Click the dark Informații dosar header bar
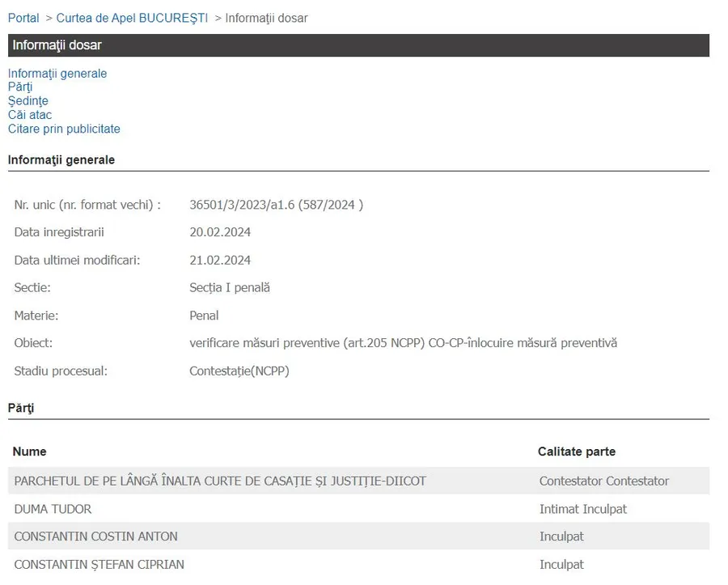Viewport: 728px width, 585px height. 358,45
